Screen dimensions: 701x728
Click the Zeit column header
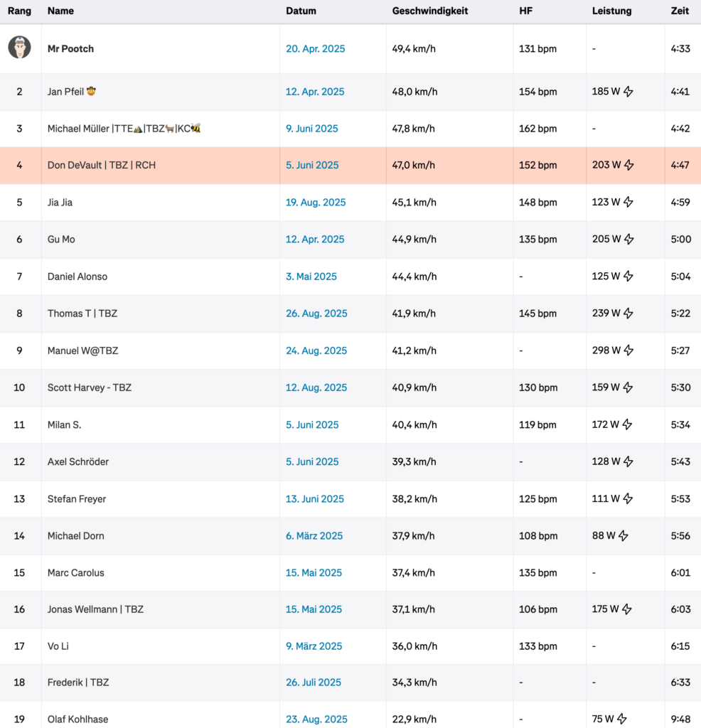(x=679, y=11)
